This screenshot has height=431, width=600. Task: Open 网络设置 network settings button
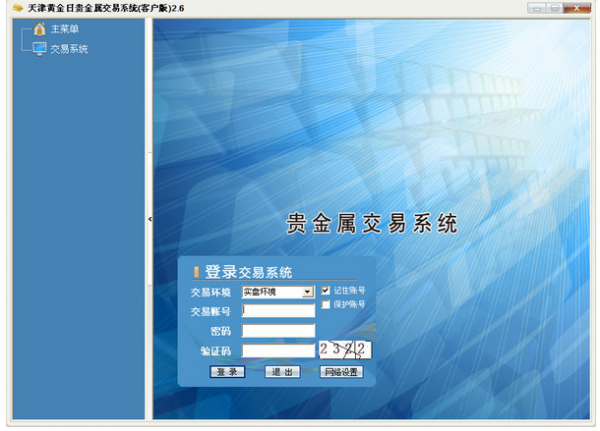(341, 372)
